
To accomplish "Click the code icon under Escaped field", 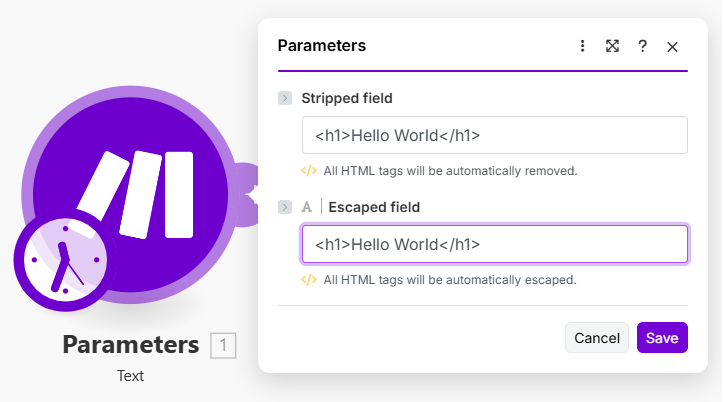I will coord(309,280).
